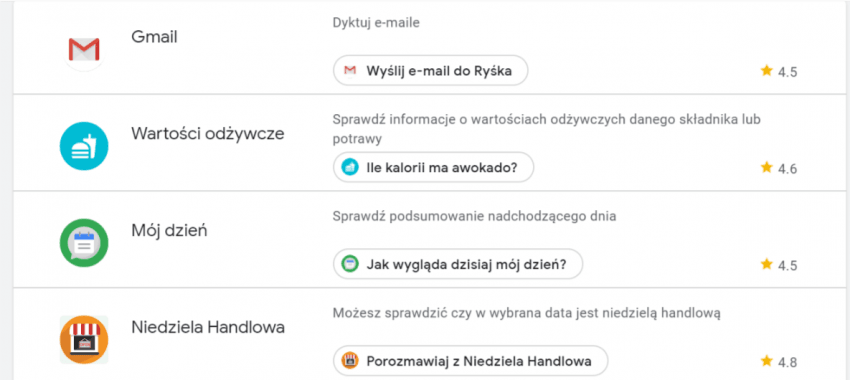850x380 pixels.
Task: Open the Gmail title link
Action: (x=154, y=37)
